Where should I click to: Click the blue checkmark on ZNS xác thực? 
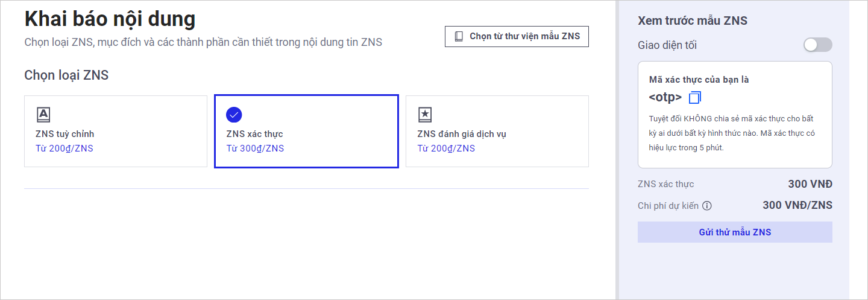click(234, 115)
